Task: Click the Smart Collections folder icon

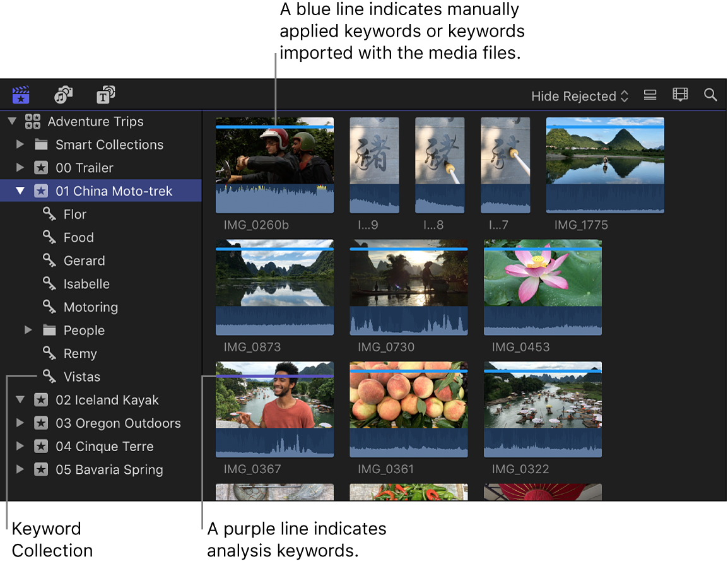Action: coord(41,144)
